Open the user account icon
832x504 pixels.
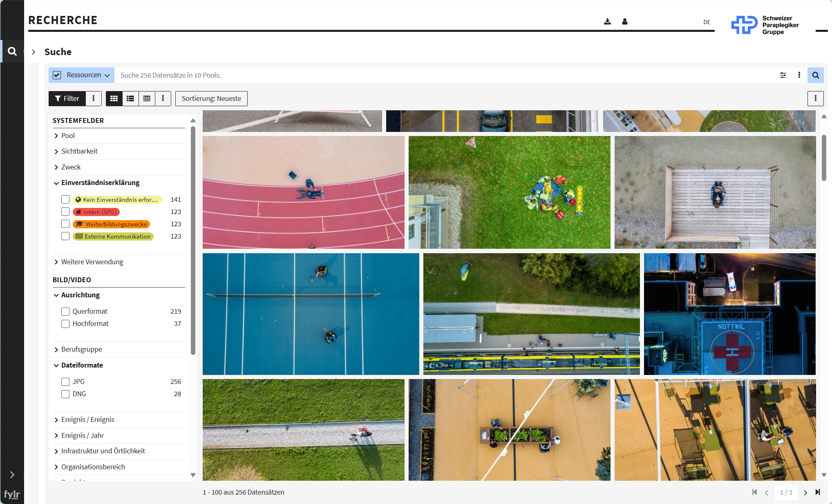(x=625, y=22)
